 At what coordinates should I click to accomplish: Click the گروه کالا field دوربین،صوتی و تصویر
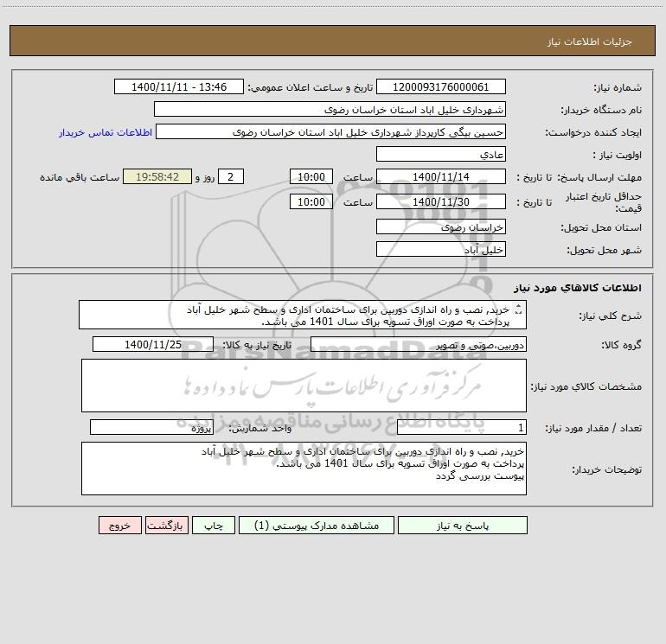point(419,344)
